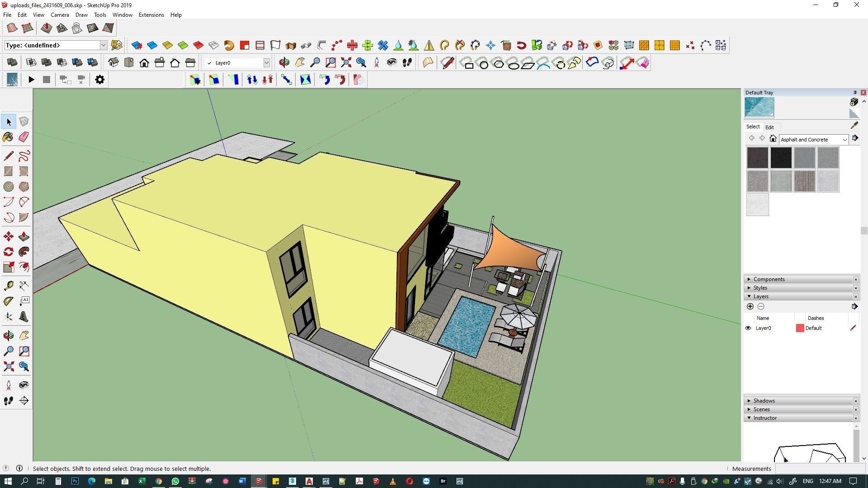Click the red Layer0 color swatch

tap(800, 328)
